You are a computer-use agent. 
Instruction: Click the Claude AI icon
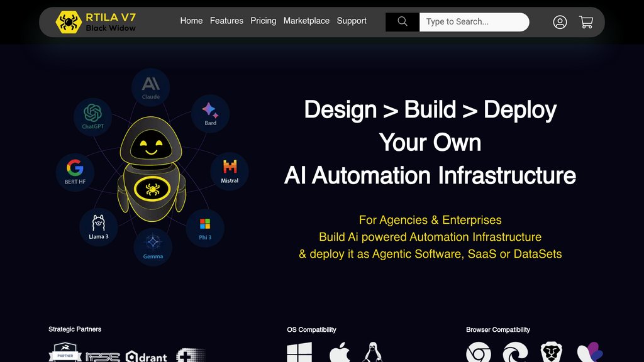point(151,87)
